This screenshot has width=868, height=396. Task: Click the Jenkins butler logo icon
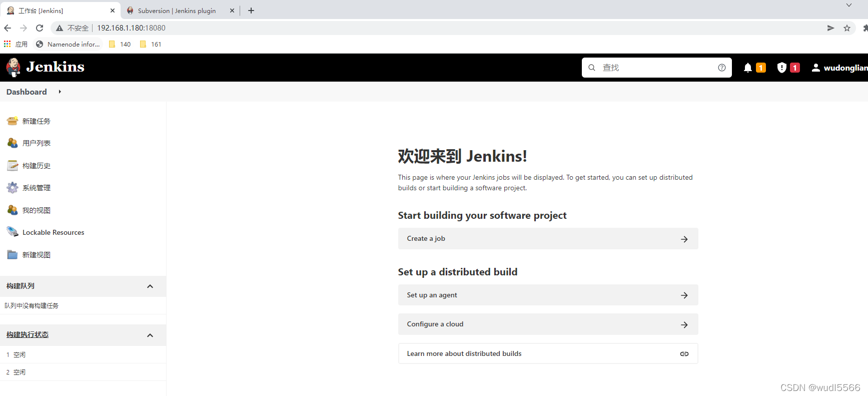point(14,67)
